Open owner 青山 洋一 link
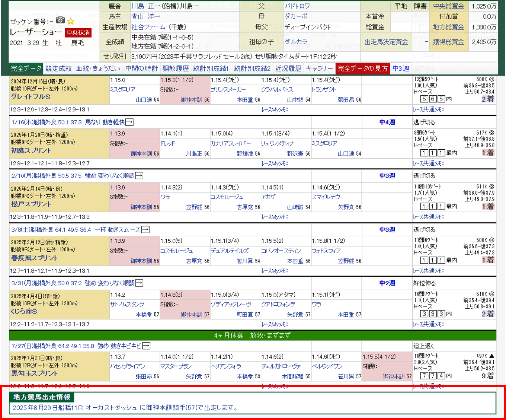The image size is (506, 420). click(146, 16)
